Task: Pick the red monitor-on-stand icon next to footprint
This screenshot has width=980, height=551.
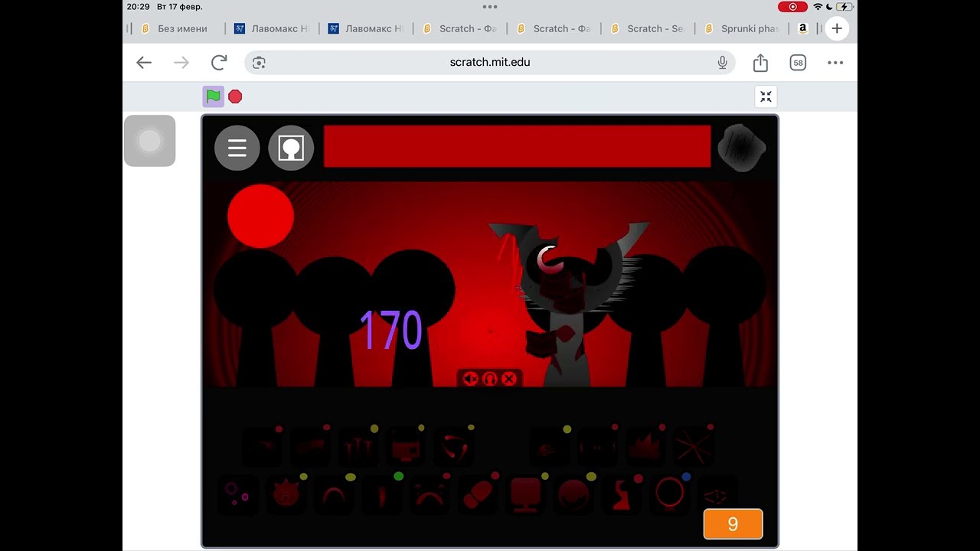Action: point(526,494)
